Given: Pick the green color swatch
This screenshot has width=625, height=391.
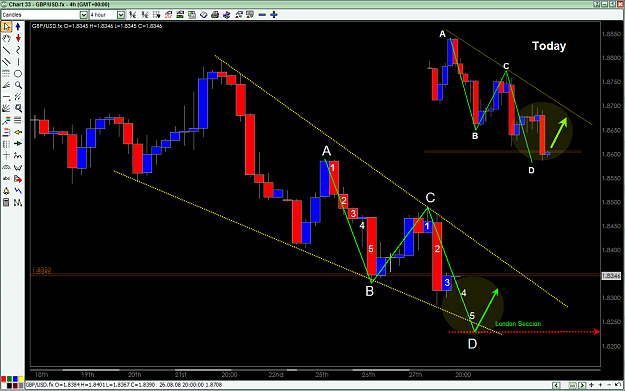Looking at the screenshot, I should 10,379.
